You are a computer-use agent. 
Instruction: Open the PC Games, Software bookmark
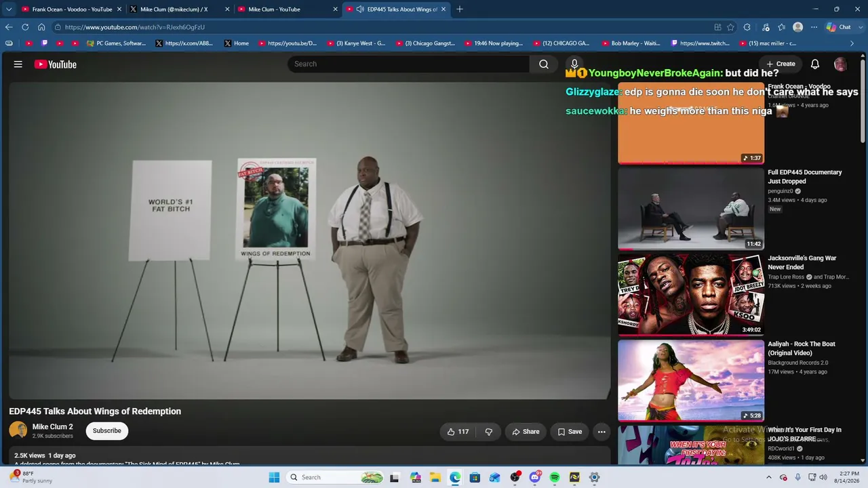(116, 43)
